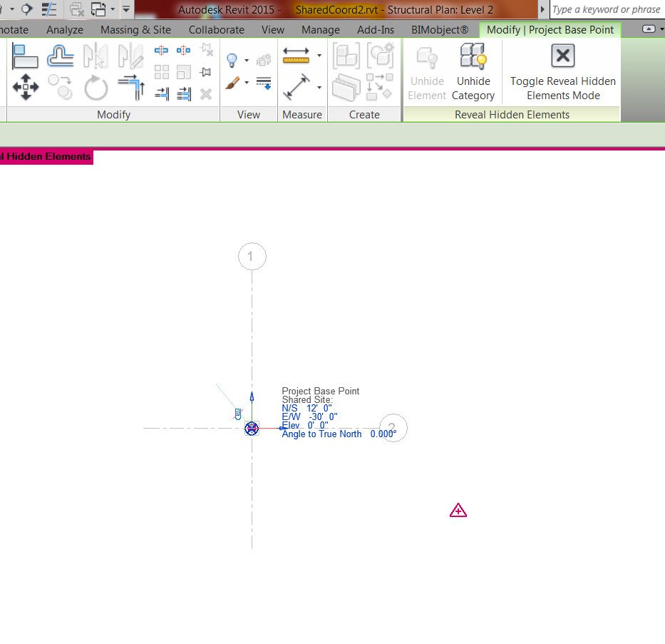Image resolution: width=665 pixels, height=644 pixels.
Task: Click the Hide in View lightbulb
Action: click(x=232, y=60)
